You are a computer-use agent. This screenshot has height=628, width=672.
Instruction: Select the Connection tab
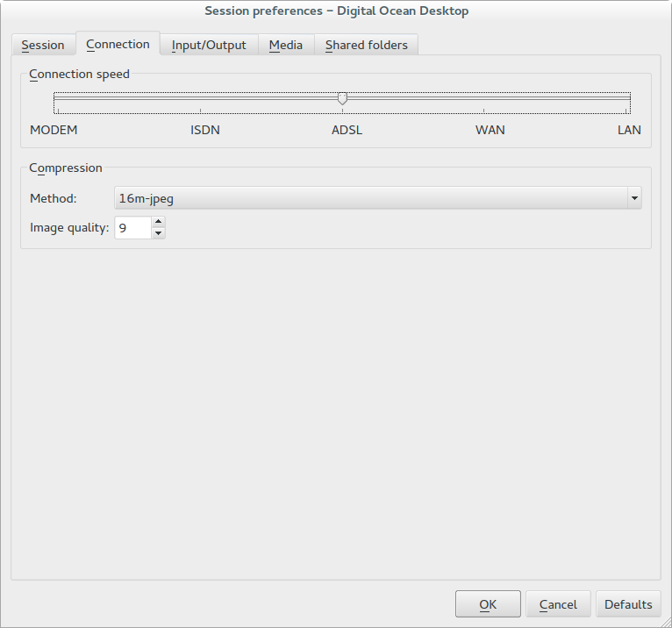tap(118, 44)
